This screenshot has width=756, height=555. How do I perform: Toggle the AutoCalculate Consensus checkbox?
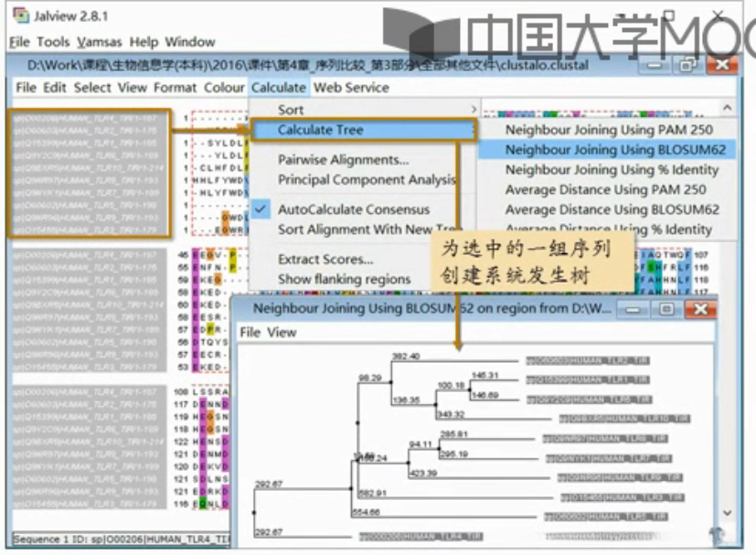point(261,209)
